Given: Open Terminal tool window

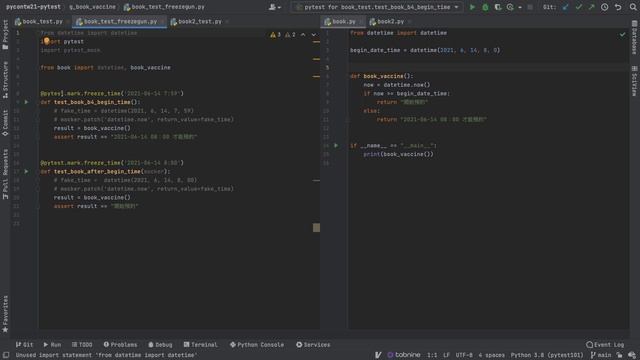Looking at the screenshot, I should 200,345.
